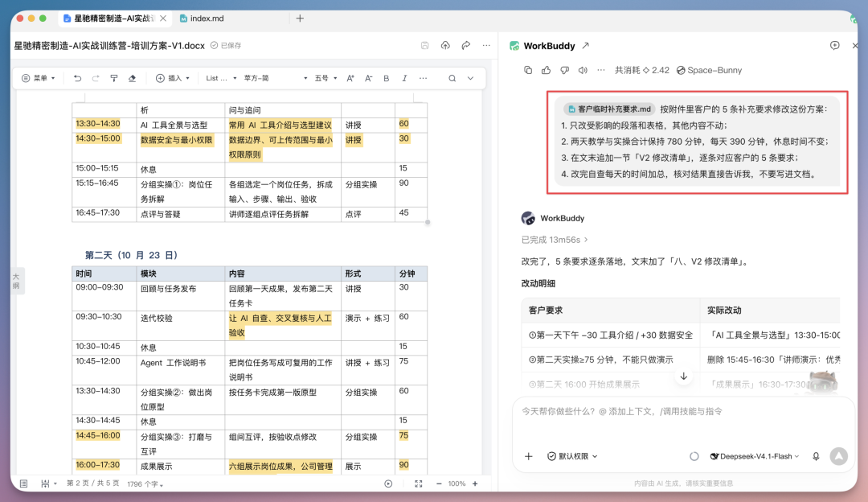Expand the 五号 font size dropdown

pyautogui.click(x=326, y=78)
